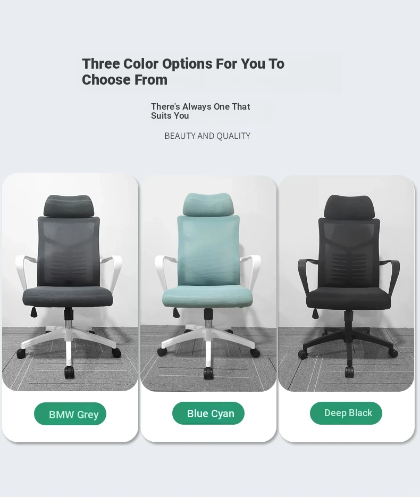Click the BEAUTY AND QUALITY caption
Image resolution: width=420 pixels, height=504 pixels.
207,136
